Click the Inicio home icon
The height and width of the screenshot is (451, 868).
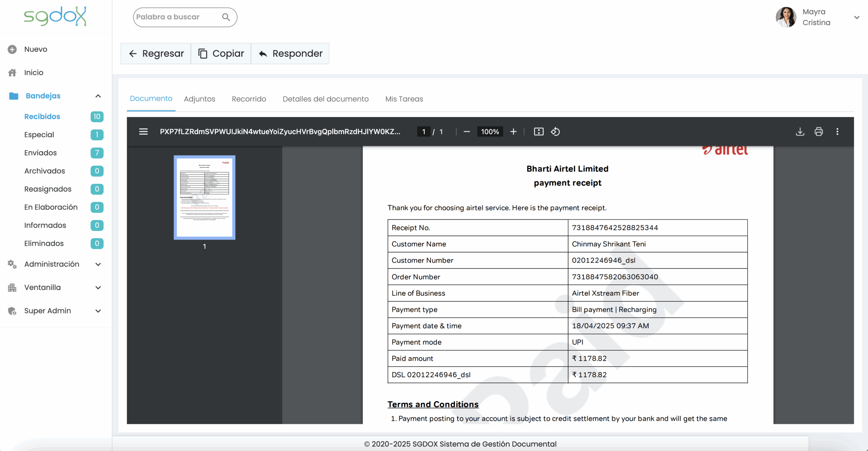(x=12, y=73)
